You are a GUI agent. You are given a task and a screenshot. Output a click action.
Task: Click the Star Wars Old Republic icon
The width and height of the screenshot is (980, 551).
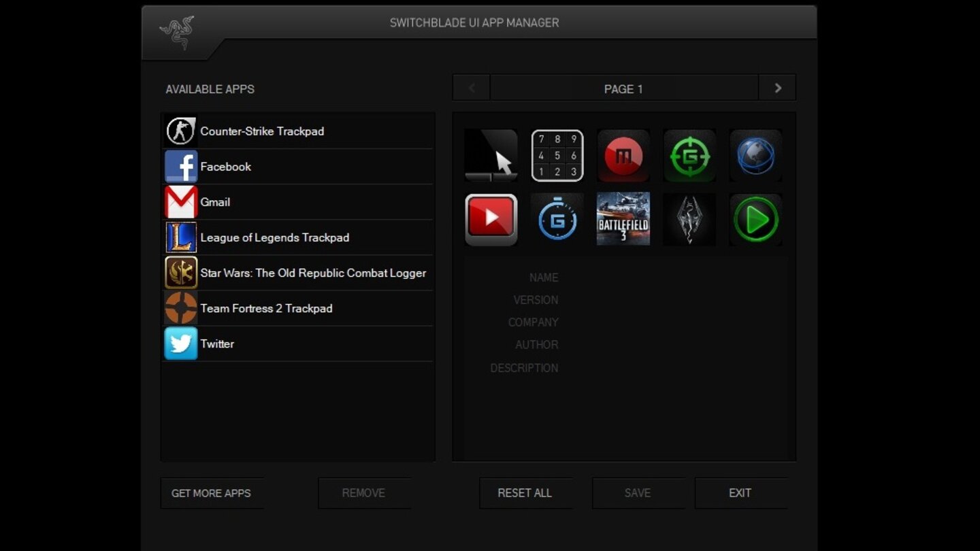pyautogui.click(x=181, y=273)
